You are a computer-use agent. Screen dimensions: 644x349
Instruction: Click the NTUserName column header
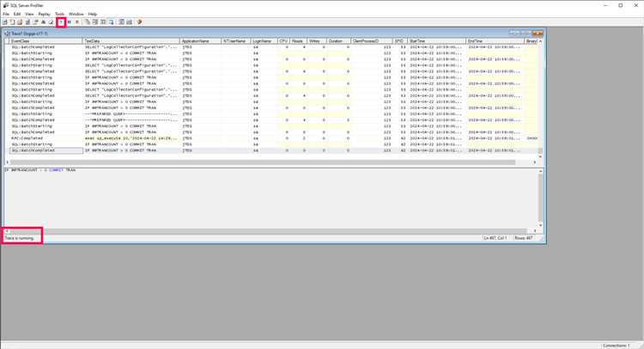[x=236, y=41]
